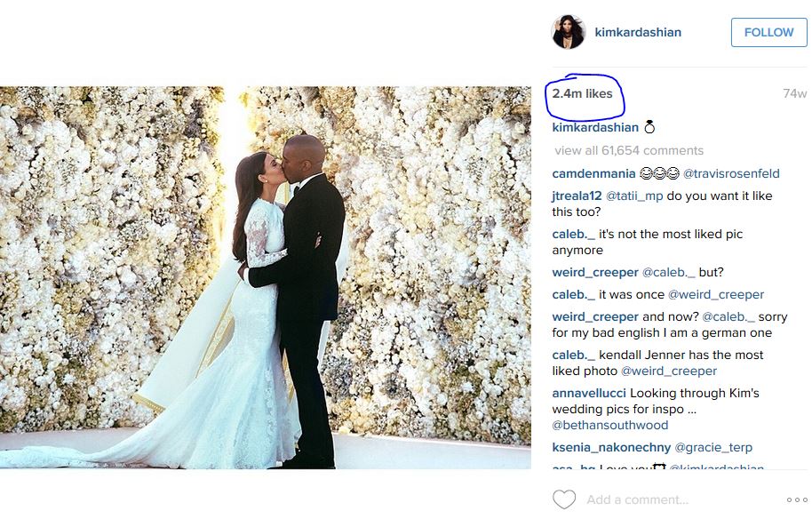Expand view all 61,654 comments
This screenshot has height=527, width=812.
(629, 150)
